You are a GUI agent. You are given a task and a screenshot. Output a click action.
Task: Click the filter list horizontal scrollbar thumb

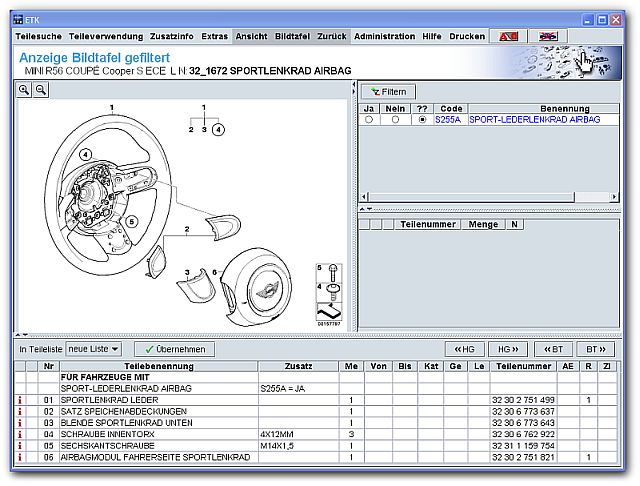click(472, 197)
